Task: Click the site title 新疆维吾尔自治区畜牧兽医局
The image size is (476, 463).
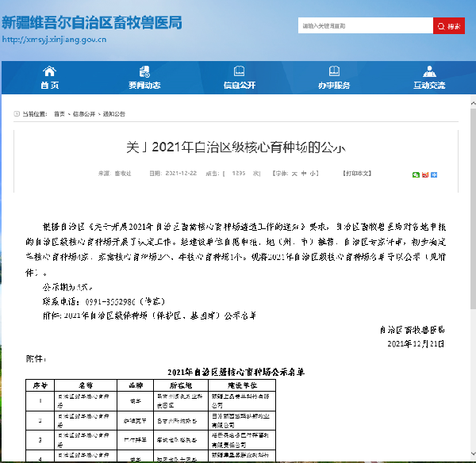Action: pos(92,22)
